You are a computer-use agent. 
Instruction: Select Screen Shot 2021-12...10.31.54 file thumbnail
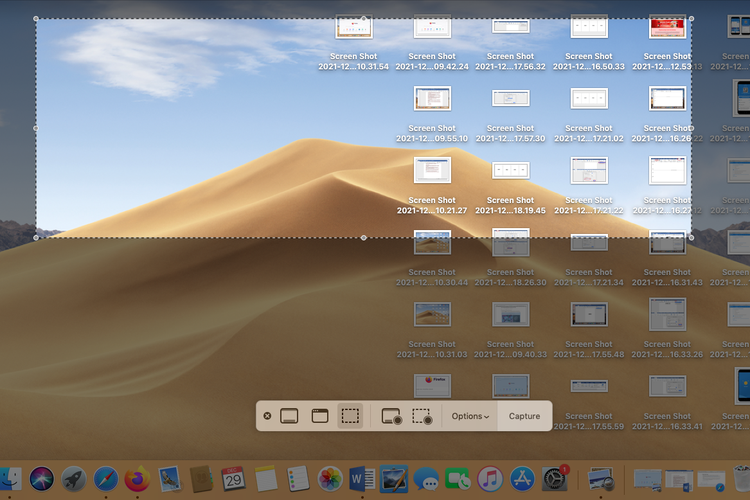tap(354, 27)
